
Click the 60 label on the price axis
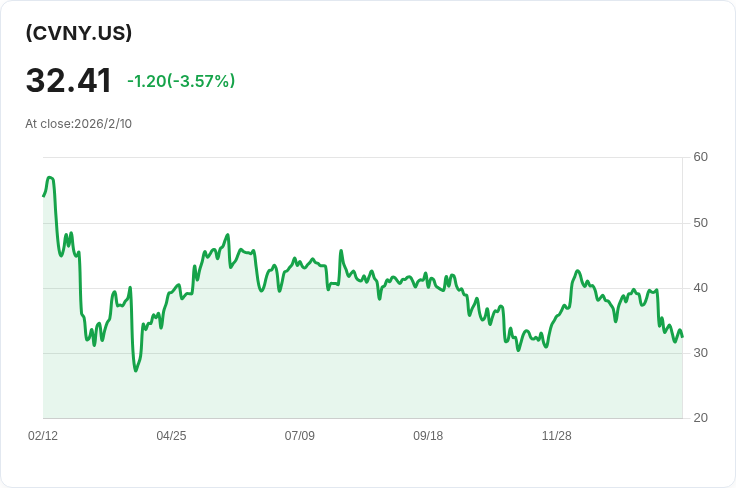click(x=700, y=157)
